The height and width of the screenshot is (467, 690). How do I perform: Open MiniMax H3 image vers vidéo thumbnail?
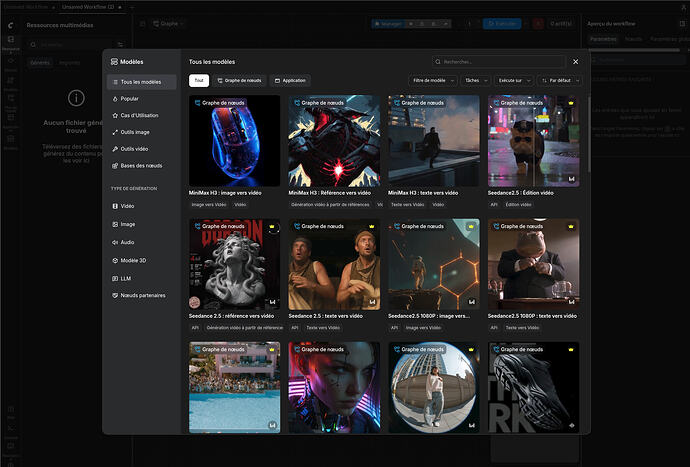coord(235,141)
